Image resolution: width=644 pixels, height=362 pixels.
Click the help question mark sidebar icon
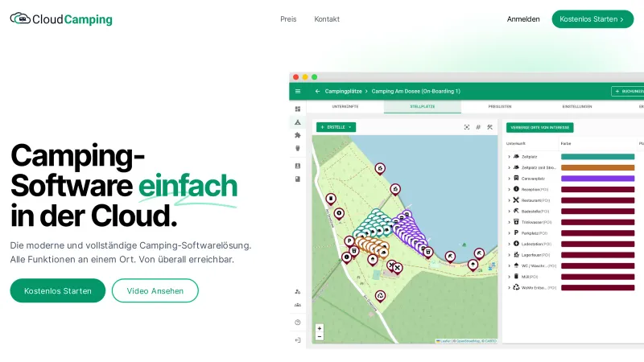coord(297,322)
